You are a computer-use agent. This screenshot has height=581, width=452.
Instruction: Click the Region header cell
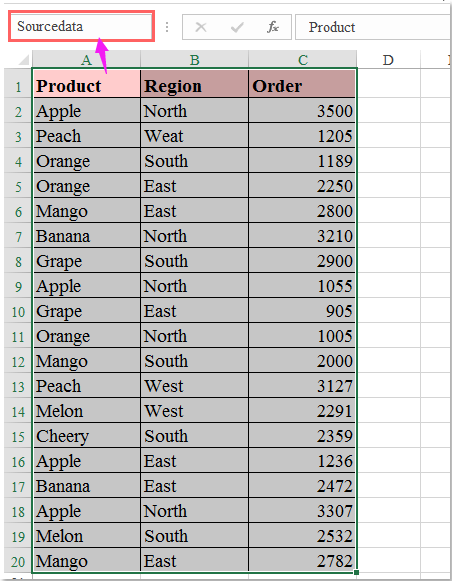tap(195, 86)
